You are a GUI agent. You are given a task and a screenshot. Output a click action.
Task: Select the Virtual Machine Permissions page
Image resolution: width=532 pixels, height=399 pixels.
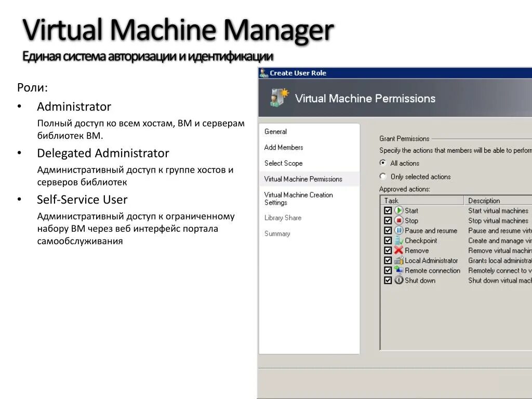pyautogui.click(x=309, y=179)
